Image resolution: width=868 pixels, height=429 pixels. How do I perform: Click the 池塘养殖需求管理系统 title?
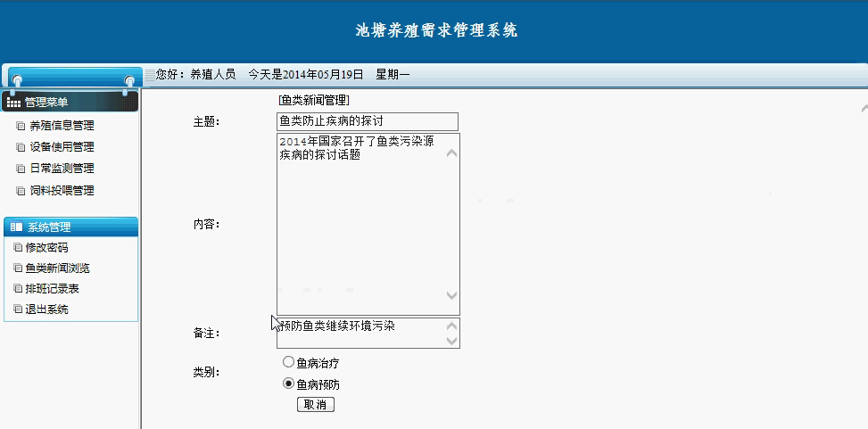pos(436,30)
